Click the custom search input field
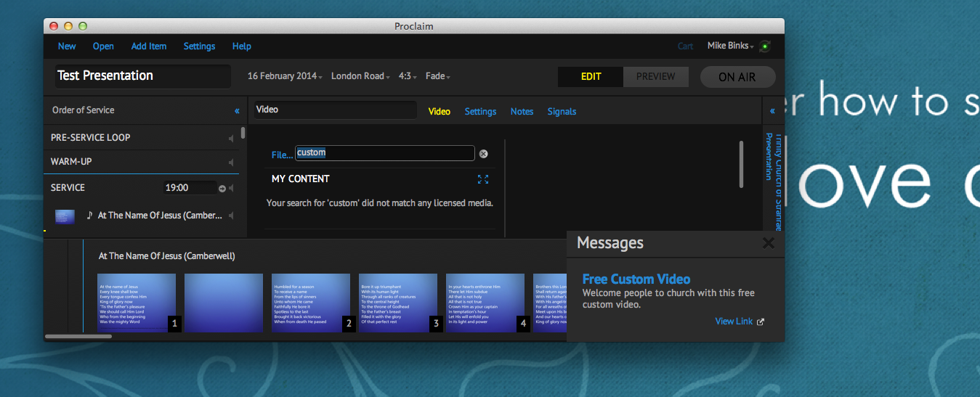Viewport: 980px width, 397px height. tap(385, 153)
